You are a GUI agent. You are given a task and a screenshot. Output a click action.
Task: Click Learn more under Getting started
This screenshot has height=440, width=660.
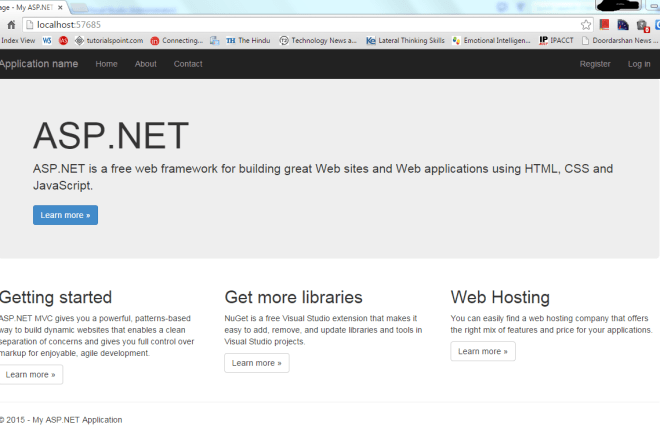tap(30, 375)
